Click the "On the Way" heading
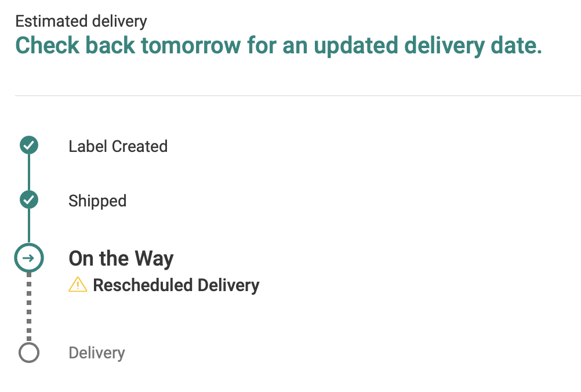The height and width of the screenshot is (392, 581). [121, 259]
